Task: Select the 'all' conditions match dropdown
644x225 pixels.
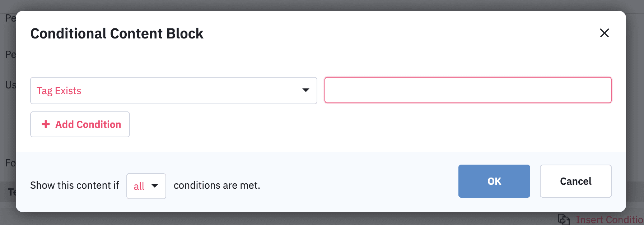Action: pyautogui.click(x=146, y=186)
